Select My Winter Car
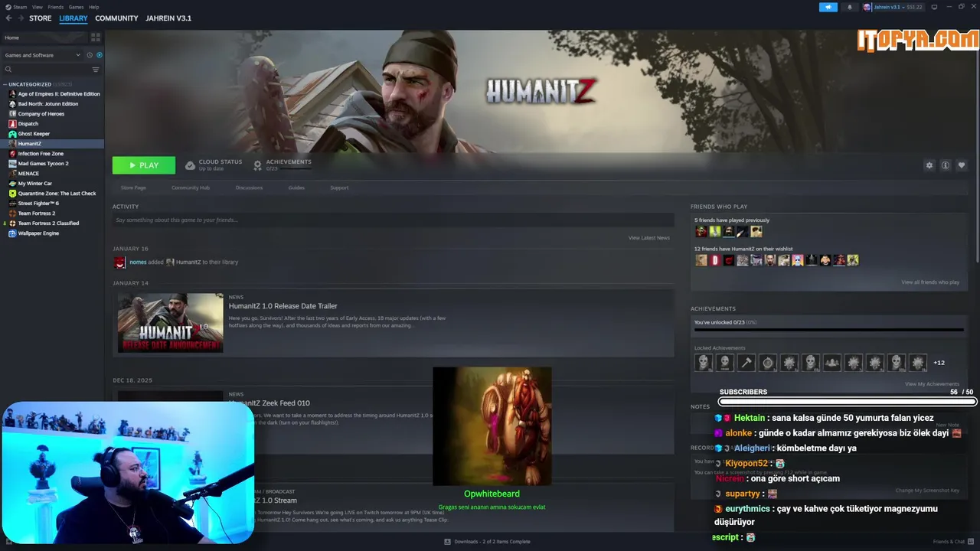Viewport: 980px width, 551px height. (x=35, y=184)
